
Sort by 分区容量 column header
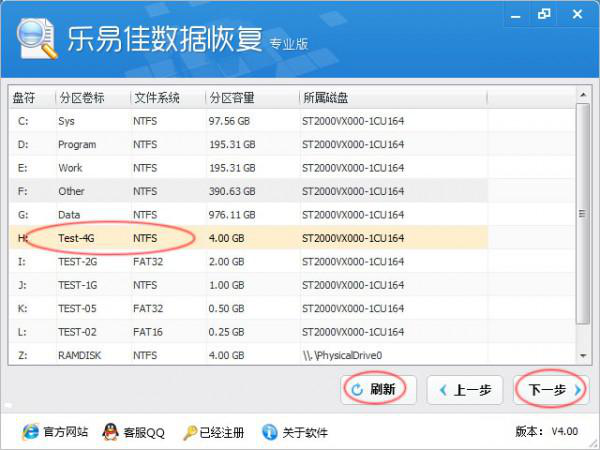(x=252, y=98)
